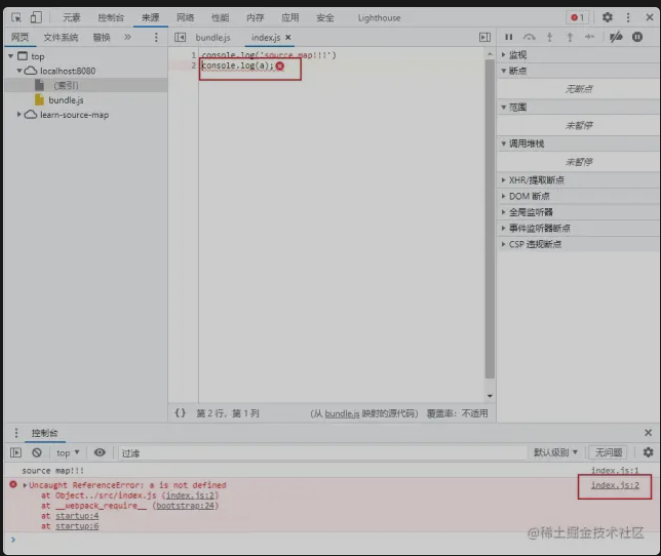
Task: Click the console 过滤 filter field
Action: point(322,453)
